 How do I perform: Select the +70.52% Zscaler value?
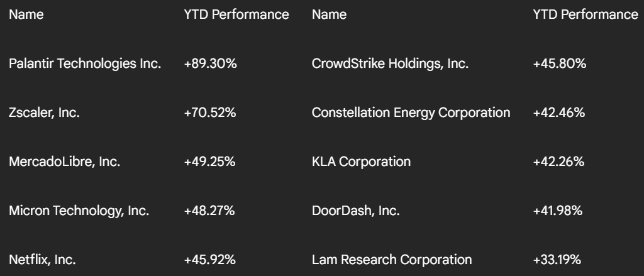point(210,113)
